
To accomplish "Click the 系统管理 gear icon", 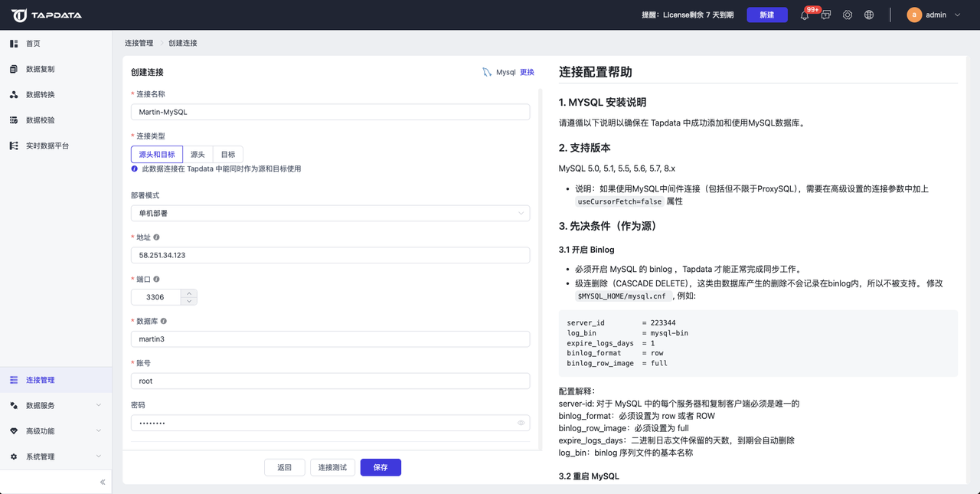I will point(14,456).
